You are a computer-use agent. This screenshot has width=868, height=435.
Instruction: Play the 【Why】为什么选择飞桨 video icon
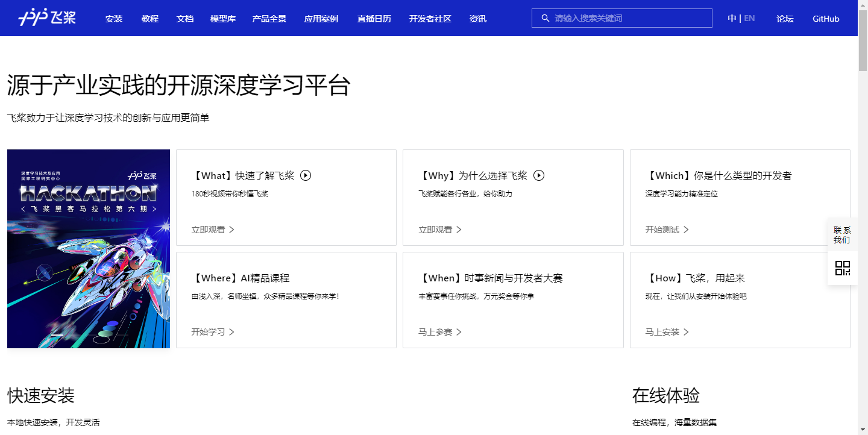(539, 175)
